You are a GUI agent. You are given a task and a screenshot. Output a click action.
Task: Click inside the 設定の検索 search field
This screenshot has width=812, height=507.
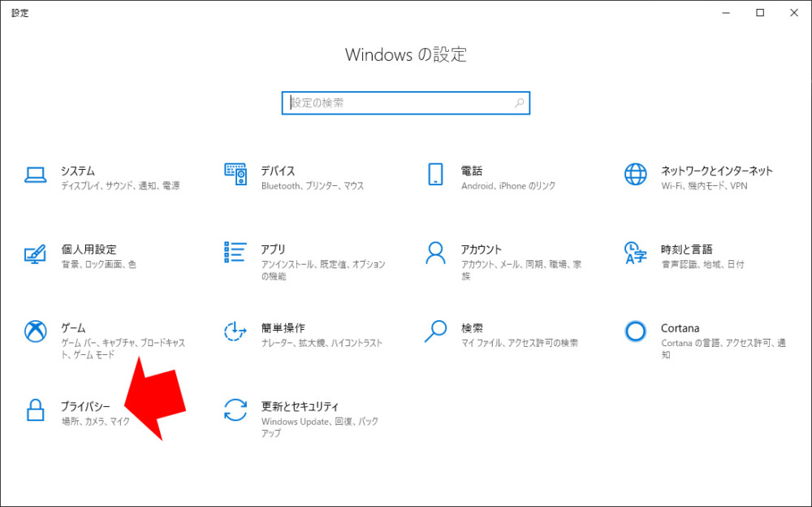(x=398, y=103)
